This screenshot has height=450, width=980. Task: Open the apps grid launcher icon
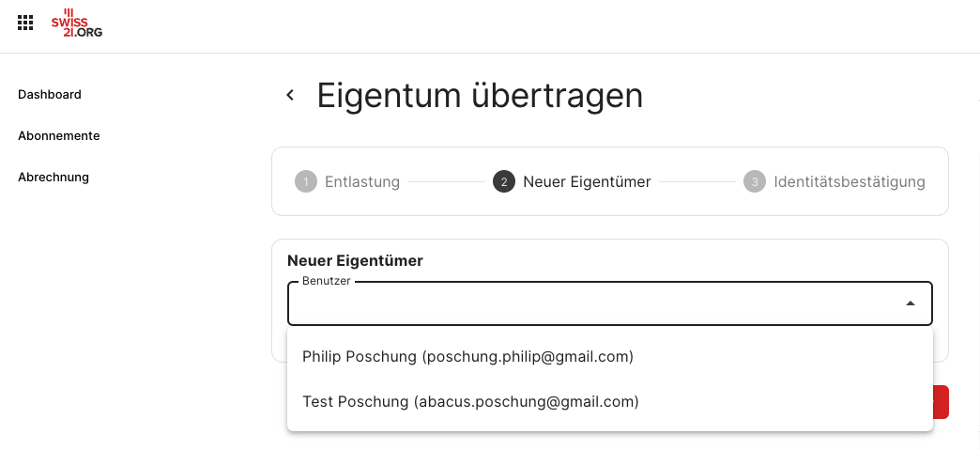[x=25, y=23]
